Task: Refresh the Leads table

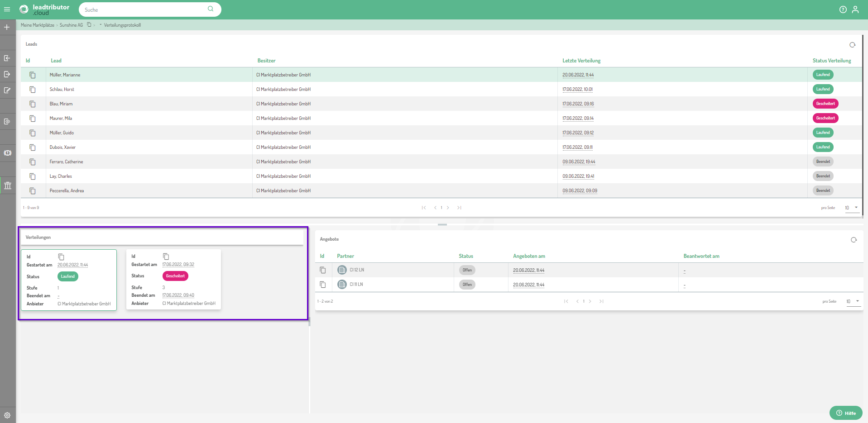Action: tap(852, 45)
